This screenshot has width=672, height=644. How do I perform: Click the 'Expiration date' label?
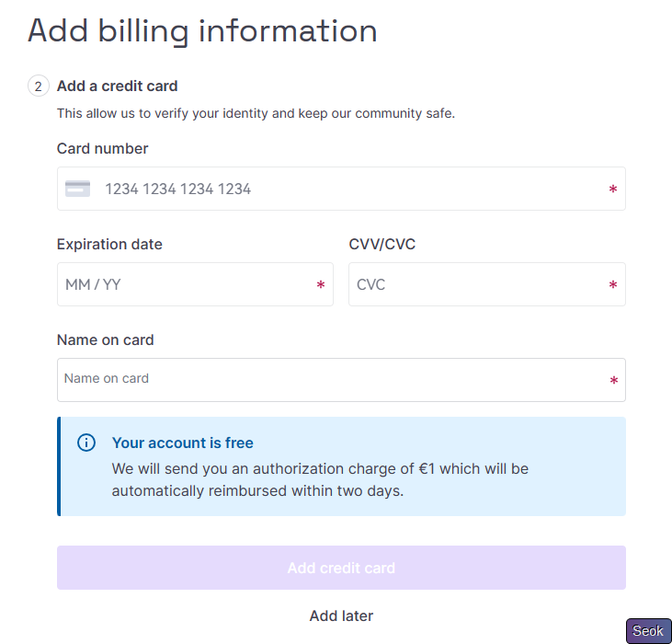click(109, 244)
